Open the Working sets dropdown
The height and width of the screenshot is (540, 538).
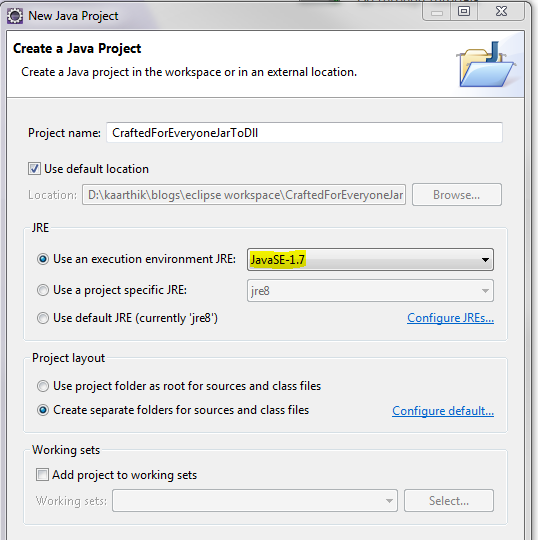click(x=255, y=500)
